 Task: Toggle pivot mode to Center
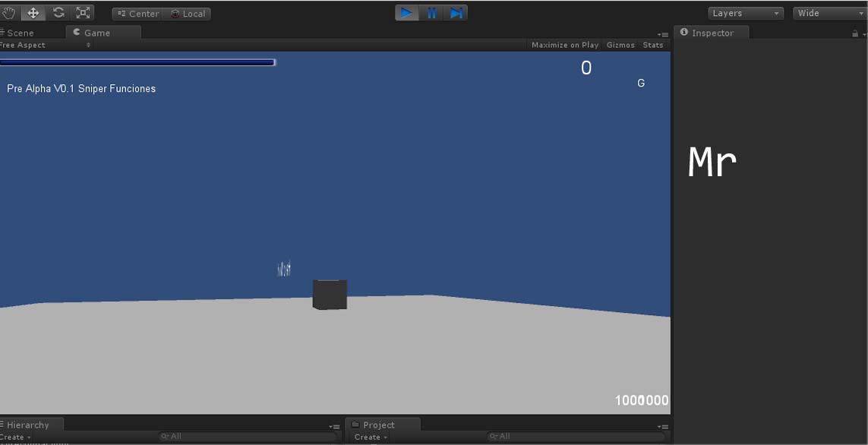click(x=137, y=13)
